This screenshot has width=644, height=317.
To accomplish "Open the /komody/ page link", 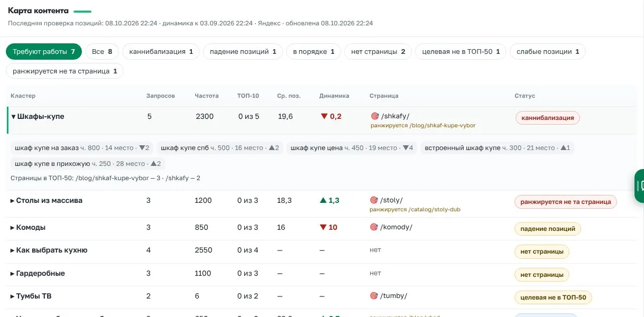I will pos(397,227).
